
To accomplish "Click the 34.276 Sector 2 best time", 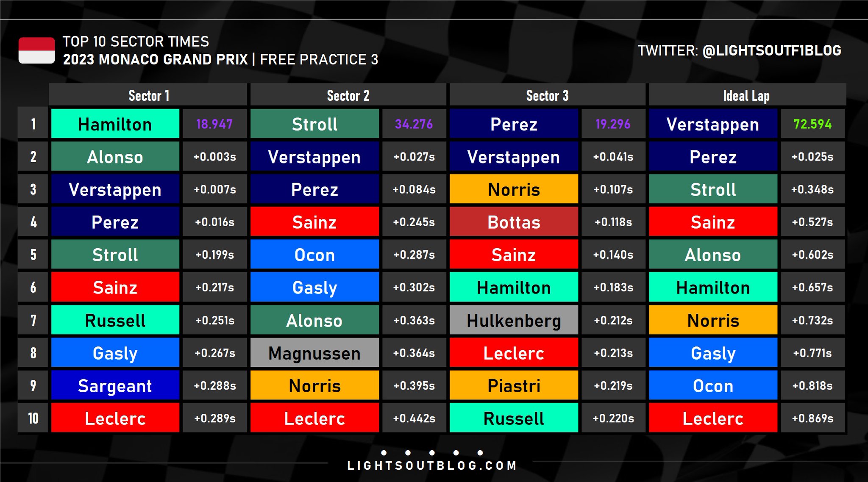I will click(x=414, y=124).
